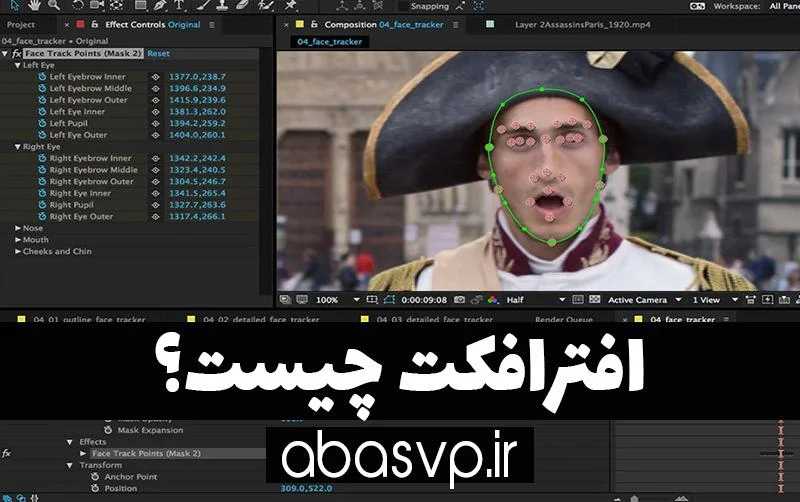Select the Unified Camera tool
Image resolution: width=800 pixels, height=502 pixels.
point(96,5)
